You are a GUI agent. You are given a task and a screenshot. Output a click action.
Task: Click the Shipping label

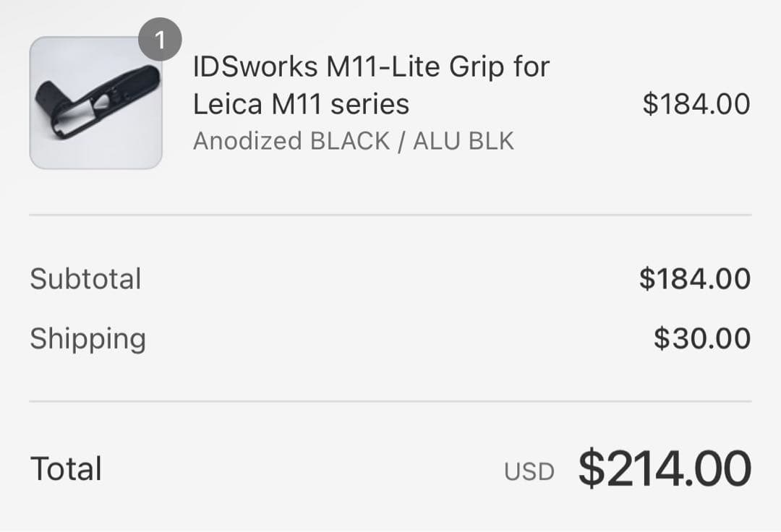[x=88, y=338]
